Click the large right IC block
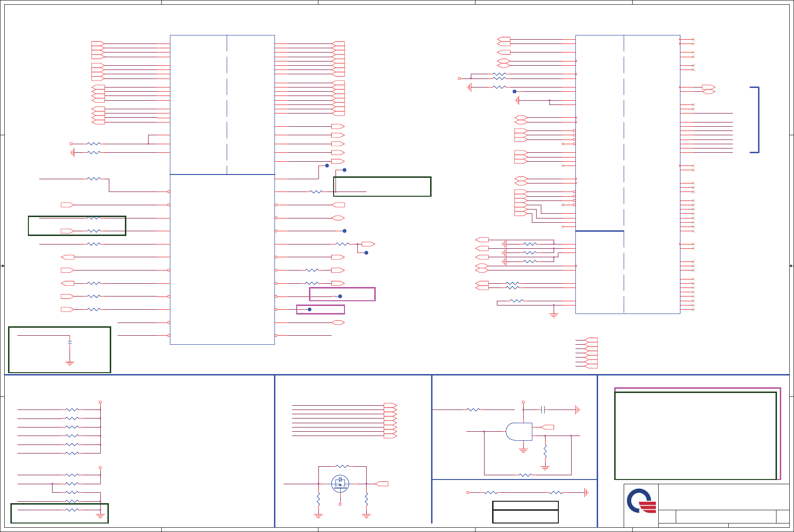 (x=627, y=174)
